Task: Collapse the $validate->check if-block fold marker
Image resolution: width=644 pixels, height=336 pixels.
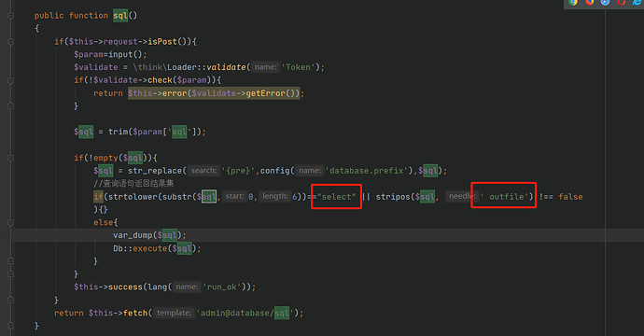Action: 10,80
